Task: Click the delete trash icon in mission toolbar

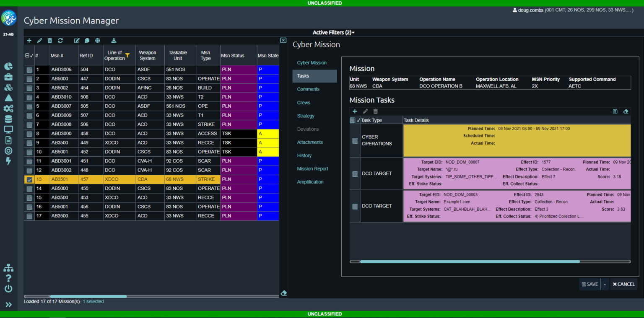Action: tap(49, 40)
